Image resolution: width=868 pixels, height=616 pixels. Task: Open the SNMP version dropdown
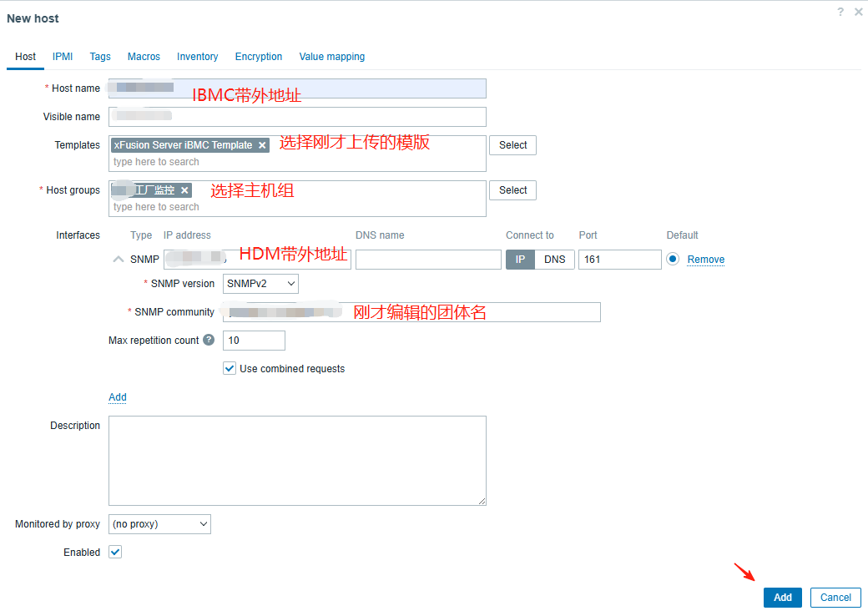click(x=260, y=284)
